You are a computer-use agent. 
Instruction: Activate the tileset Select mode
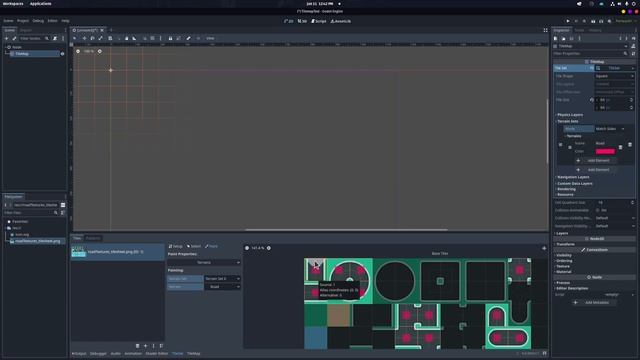[194, 246]
